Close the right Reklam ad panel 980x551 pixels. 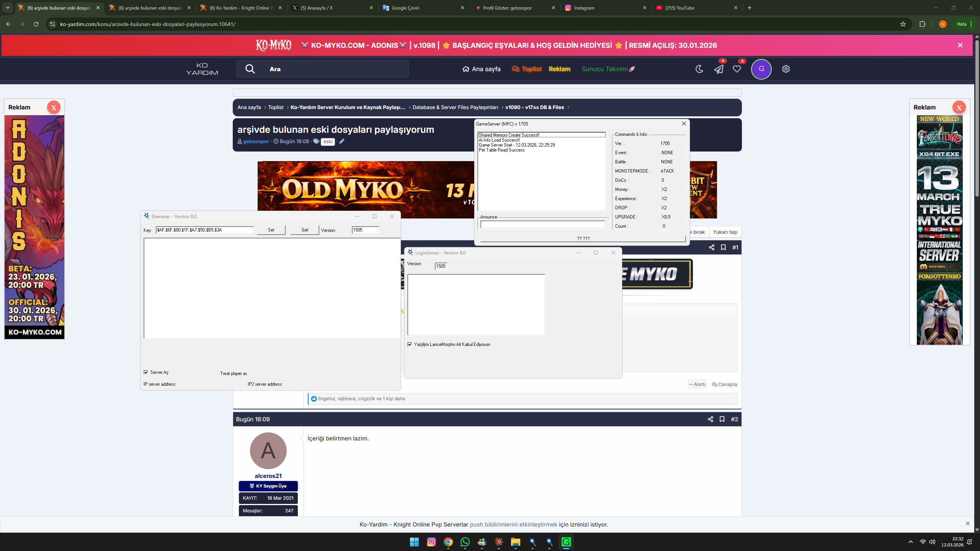pyautogui.click(x=959, y=108)
